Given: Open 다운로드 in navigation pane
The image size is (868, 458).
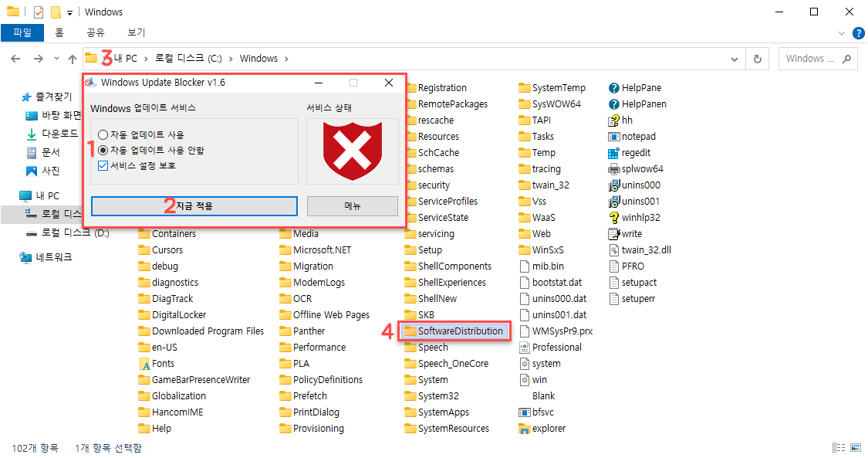Looking at the screenshot, I should (x=59, y=134).
